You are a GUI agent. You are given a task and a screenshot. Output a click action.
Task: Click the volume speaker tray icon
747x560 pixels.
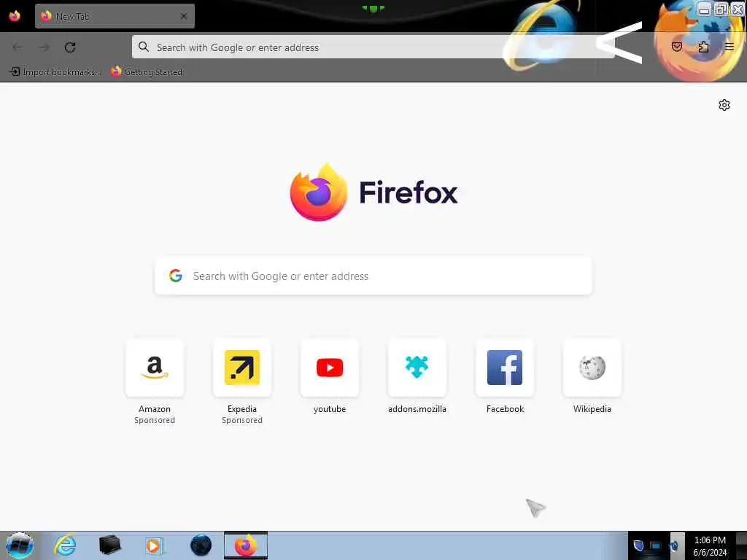pyautogui.click(x=675, y=545)
